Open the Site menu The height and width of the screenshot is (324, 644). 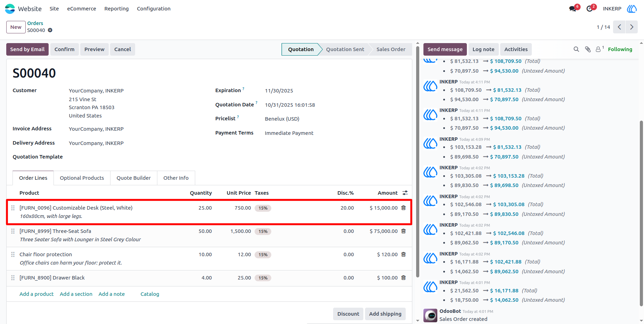pos(54,9)
